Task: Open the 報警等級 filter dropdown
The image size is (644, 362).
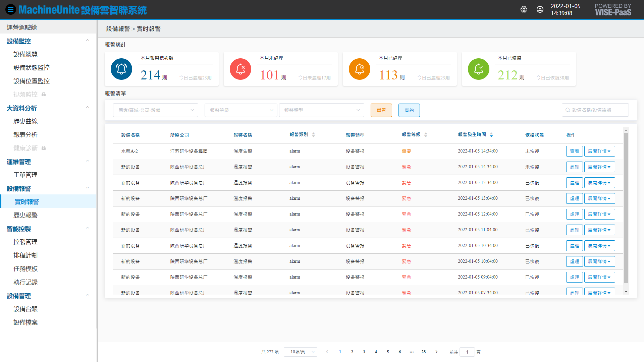Action: pos(241,110)
